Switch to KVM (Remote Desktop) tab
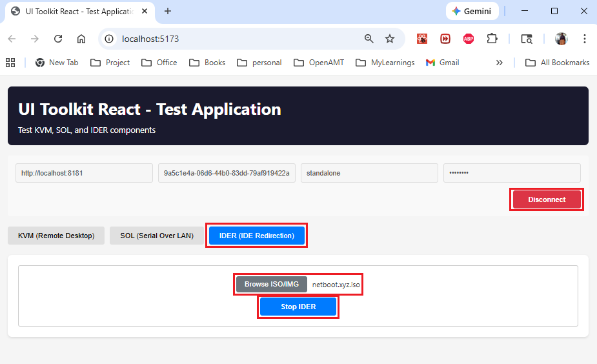The height and width of the screenshot is (364, 597). point(56,236)
